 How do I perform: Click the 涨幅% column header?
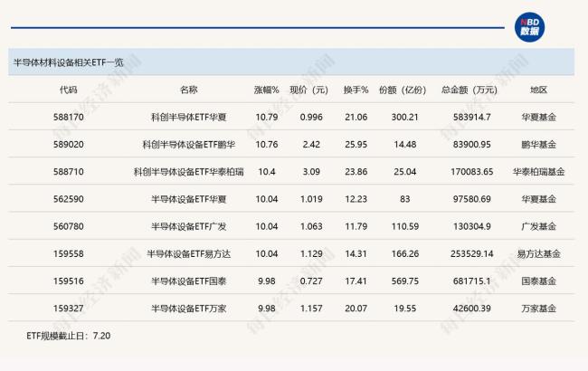(267, 90)
